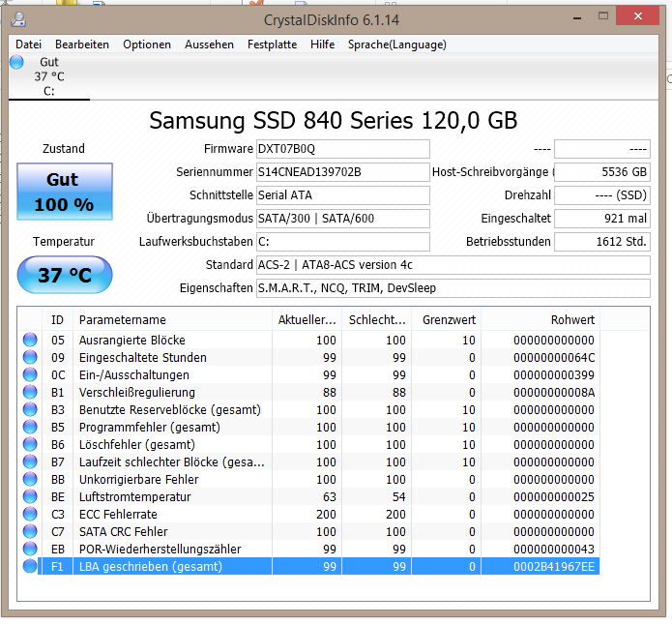The width and height of the screenshot is (672, 625).
Task: Open the Festplatte menu
Action: point(272,45)
